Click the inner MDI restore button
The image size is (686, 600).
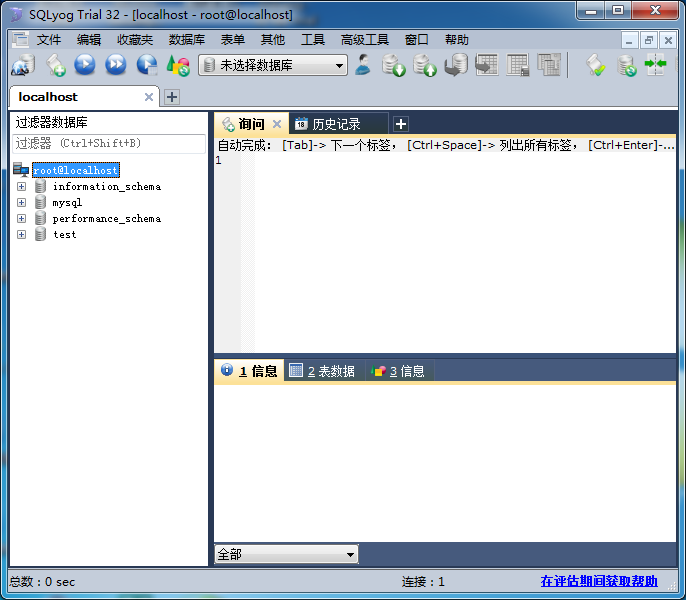click(648, 40)
